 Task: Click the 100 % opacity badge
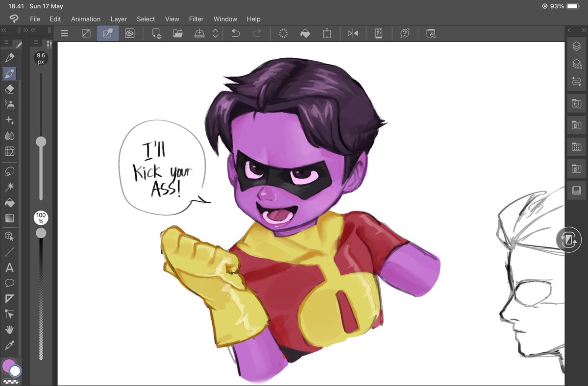[41, 218]
